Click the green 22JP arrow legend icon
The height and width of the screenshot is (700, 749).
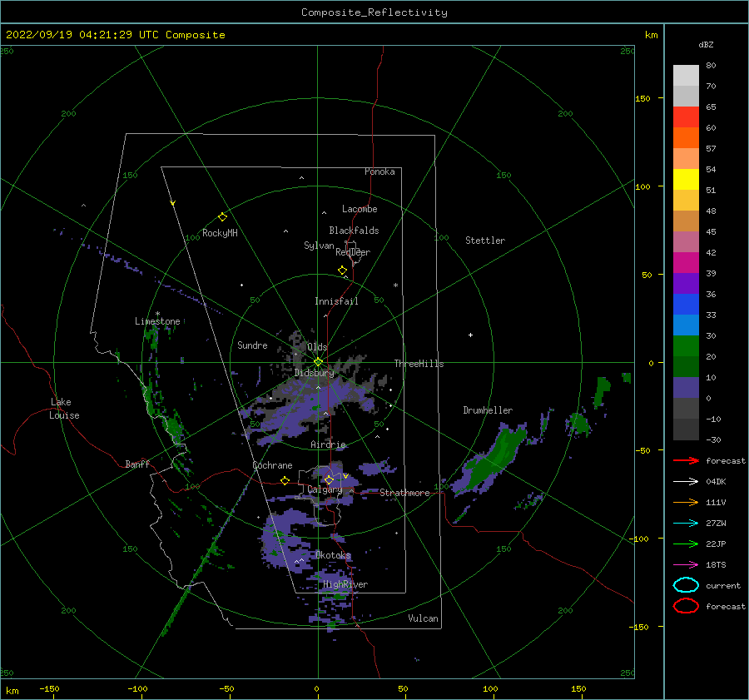(x=686, y=544)
